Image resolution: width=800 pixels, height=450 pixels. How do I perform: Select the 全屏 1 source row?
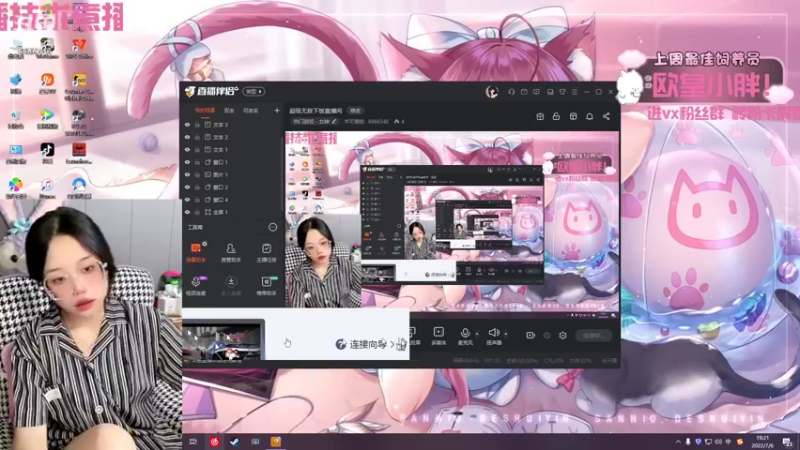pyautogui.click(x=232, y=212)
